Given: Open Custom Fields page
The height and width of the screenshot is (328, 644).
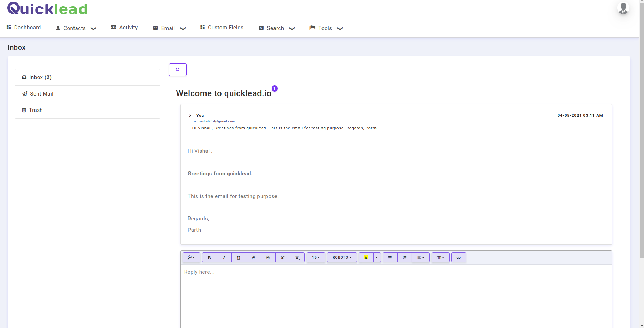Looking at the screenshot, I should [222, 28].
